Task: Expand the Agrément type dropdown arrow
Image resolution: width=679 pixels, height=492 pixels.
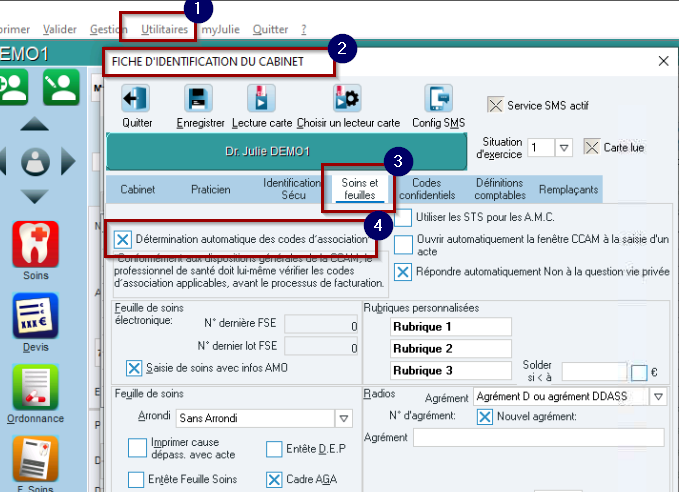Action: click(658, 396)
